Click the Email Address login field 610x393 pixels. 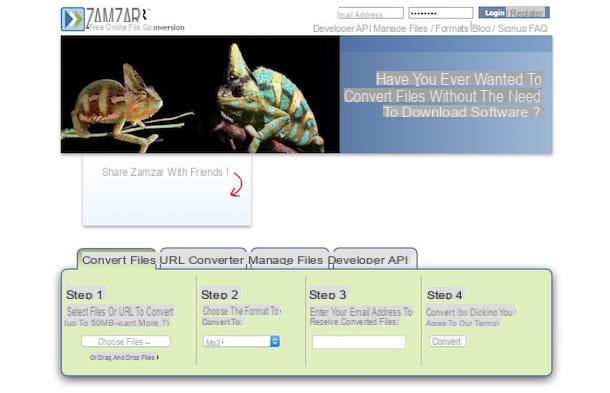pyautogui.click(x=370, y=13)
